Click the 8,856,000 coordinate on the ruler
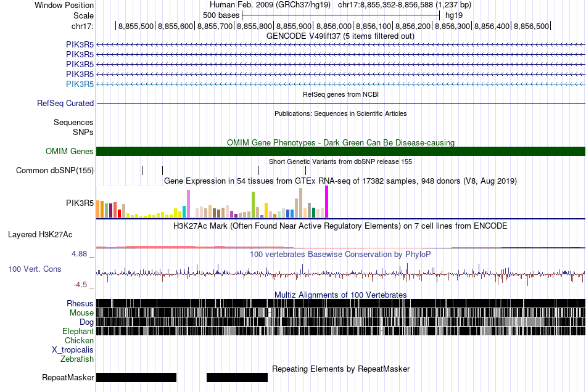Screen dimensions: 586x392 (x=334, y=26)
